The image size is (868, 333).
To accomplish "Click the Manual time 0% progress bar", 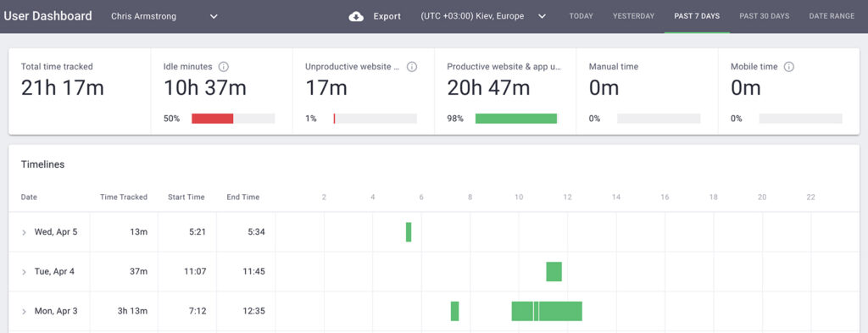I will pos(659,119).
